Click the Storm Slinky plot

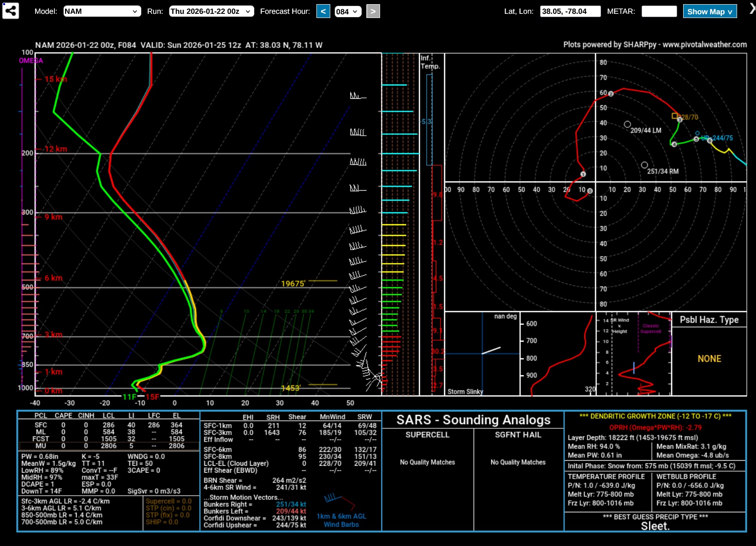pos(482,354)
